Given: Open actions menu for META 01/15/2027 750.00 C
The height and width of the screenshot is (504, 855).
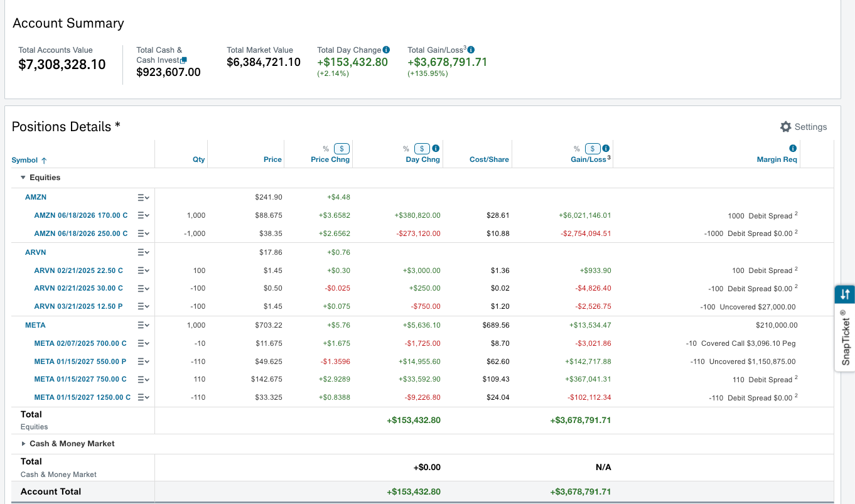Looking at the screenshot, I should pos(144,379).
